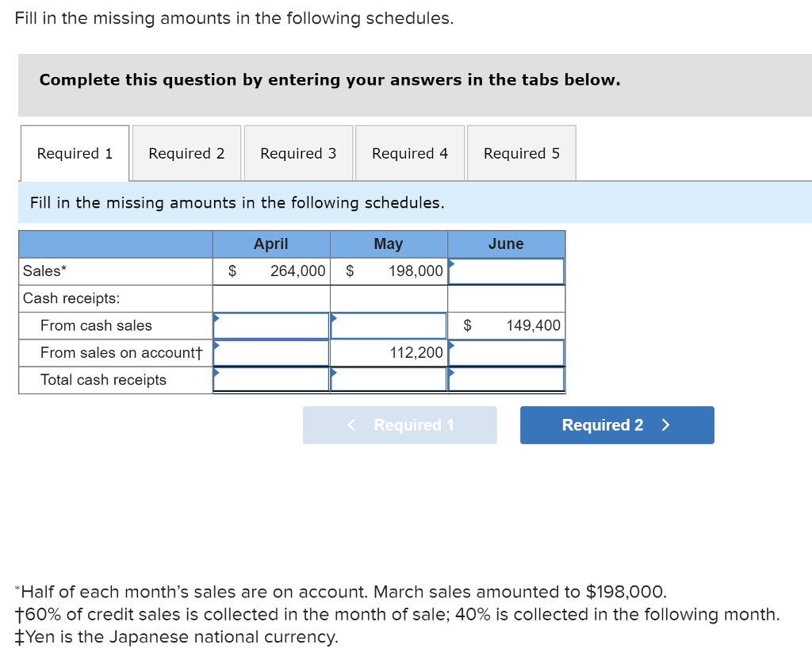
Task: Open the Required 4 tab
Action: (x=410, y=152)
